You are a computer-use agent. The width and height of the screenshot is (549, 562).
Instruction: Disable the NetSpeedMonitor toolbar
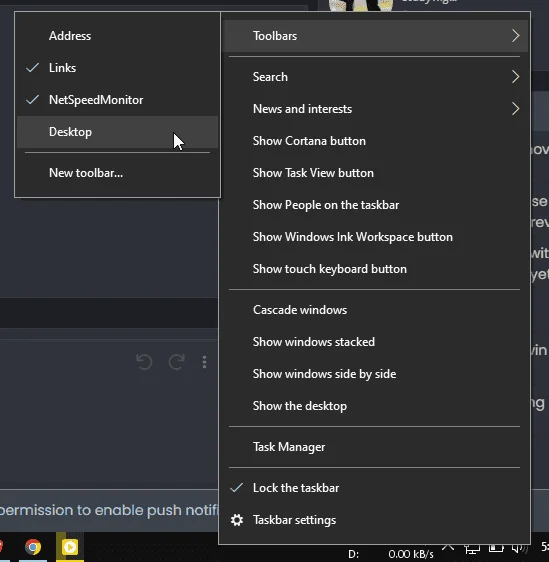coord(117,100)
